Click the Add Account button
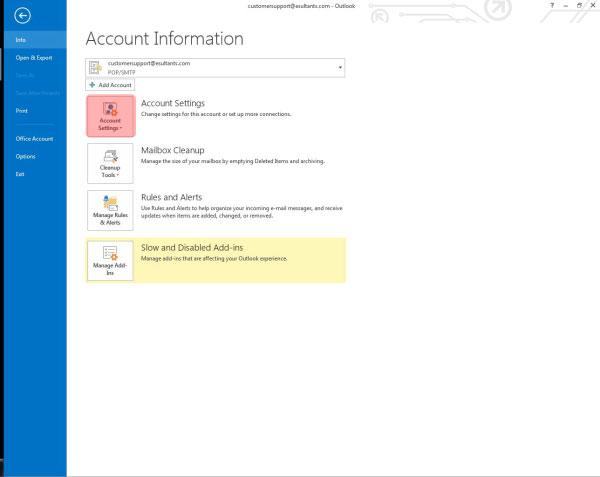 110,85
